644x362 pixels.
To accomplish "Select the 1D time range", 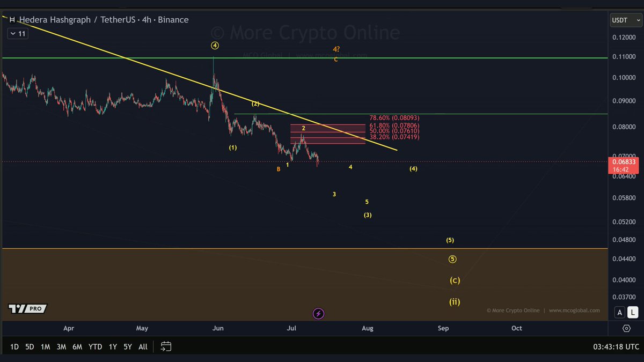I will (x=14, y=347).
